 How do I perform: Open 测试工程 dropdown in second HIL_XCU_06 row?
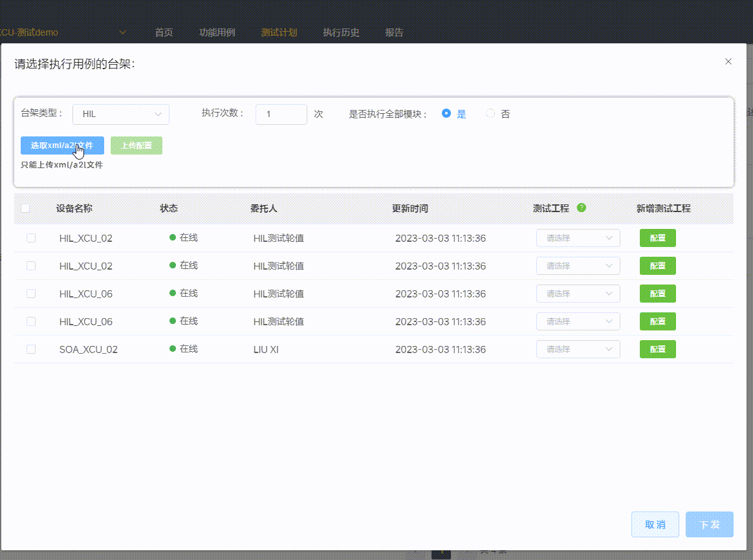pyautogui.click(x=578, y=321)
